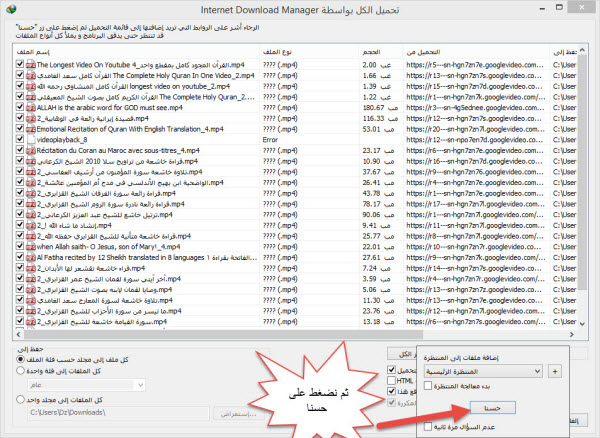
Task: Click the C:\Users\Dz\Downloads\ path field
Action: (119, 413)
